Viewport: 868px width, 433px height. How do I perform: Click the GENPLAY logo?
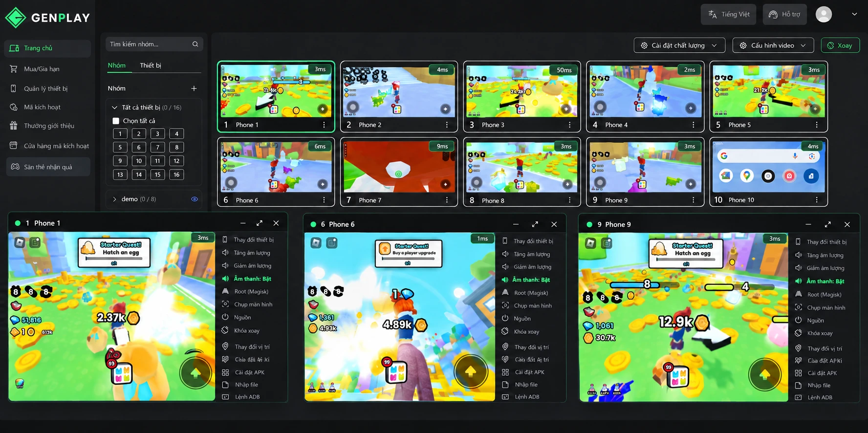pyautogui.click(x=47, y=18)
